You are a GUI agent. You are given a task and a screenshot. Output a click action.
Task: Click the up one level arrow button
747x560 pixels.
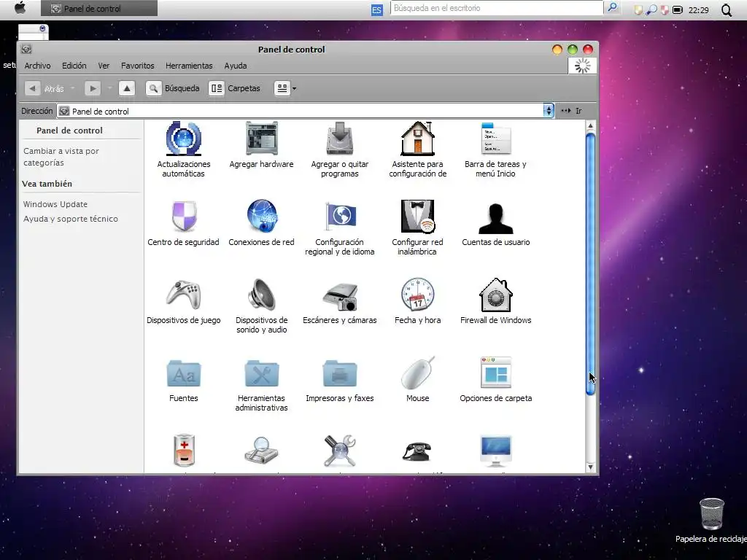point(127,88)
